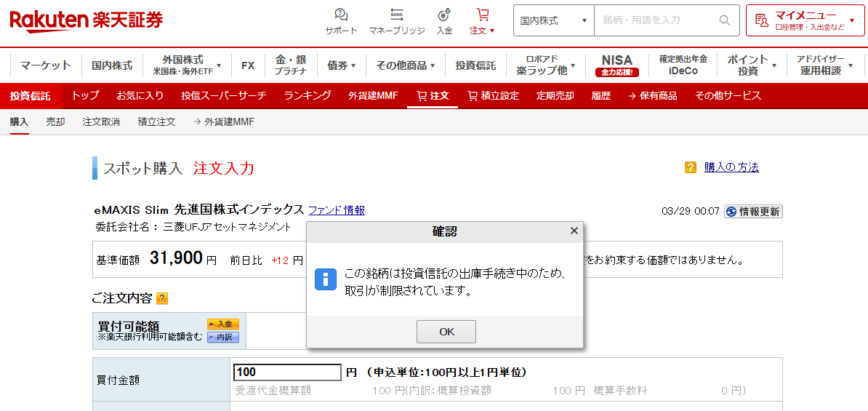Image resolution: width=868 pixels, height=411 pixels.
Task: Open the FX nav item
Action: pyautogui.click(x=248, y=65)
